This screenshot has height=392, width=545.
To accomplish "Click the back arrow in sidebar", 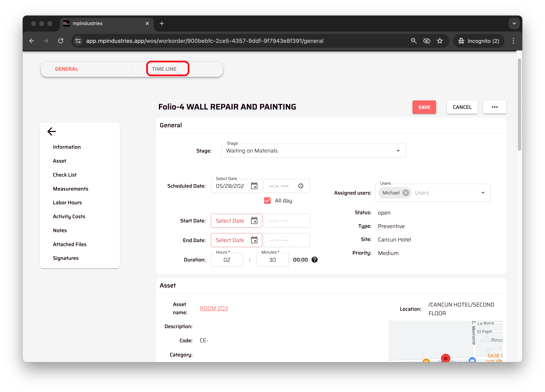I will pos(51,131).
